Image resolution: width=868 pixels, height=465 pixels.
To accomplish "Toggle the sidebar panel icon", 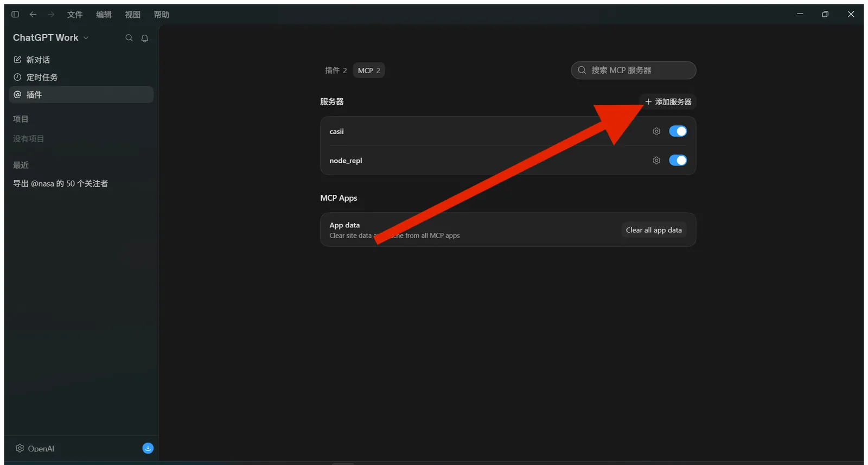I will pos(15,15).
